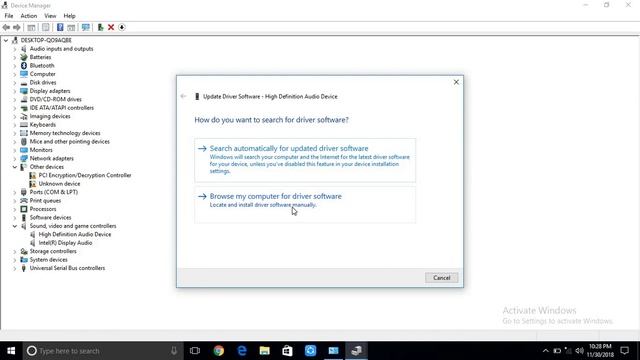This screenshot has width=640, height=360.
Task: Open the Action menu
Action: click(29, 16)
